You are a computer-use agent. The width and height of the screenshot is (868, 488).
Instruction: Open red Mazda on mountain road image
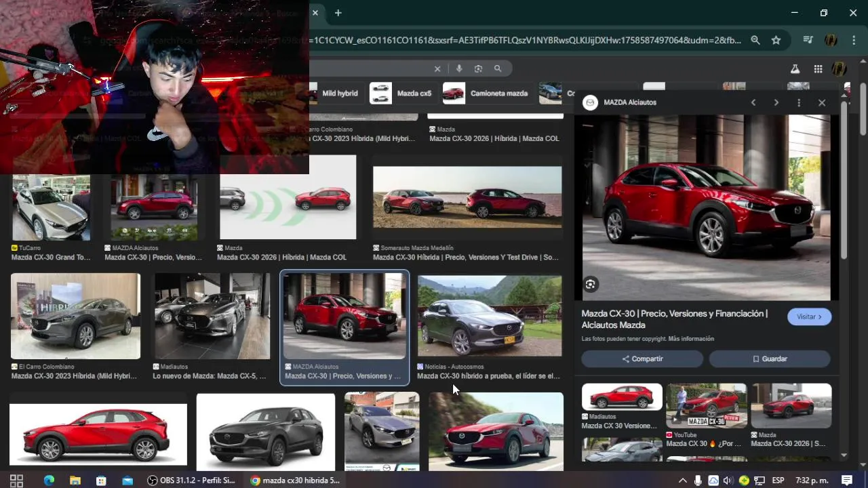click(496, 432)
